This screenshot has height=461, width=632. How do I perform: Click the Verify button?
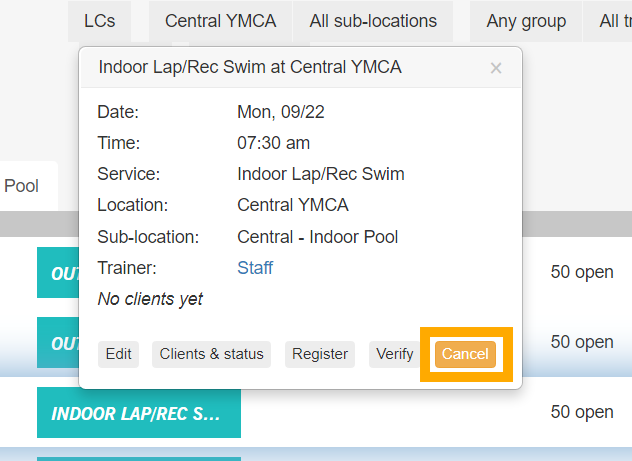point(395,354)
